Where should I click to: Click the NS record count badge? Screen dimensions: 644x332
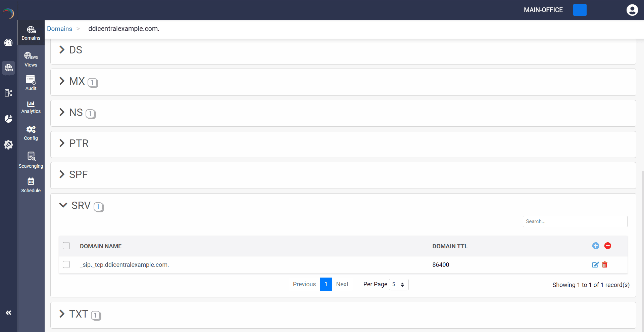[91, 114]
